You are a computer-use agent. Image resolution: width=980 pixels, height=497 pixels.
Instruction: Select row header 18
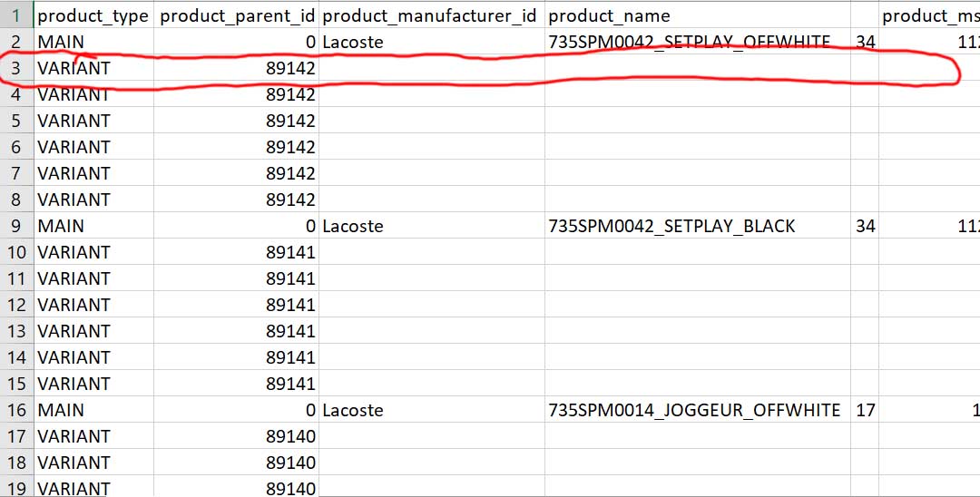16,462
